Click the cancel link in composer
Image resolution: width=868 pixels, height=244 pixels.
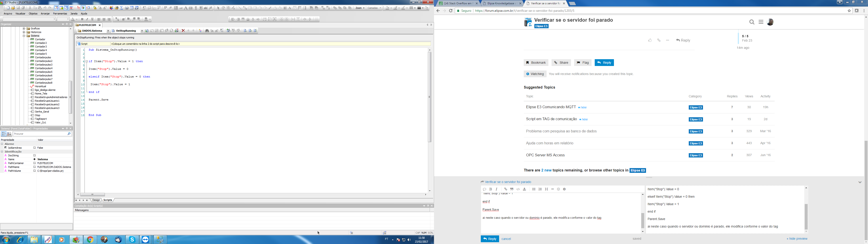506,239
